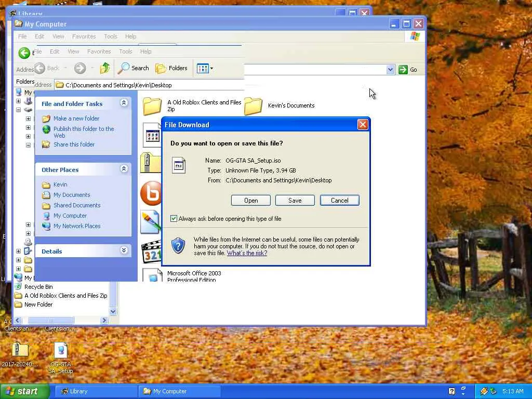Switch to Library taskbar button

point(96,391)
